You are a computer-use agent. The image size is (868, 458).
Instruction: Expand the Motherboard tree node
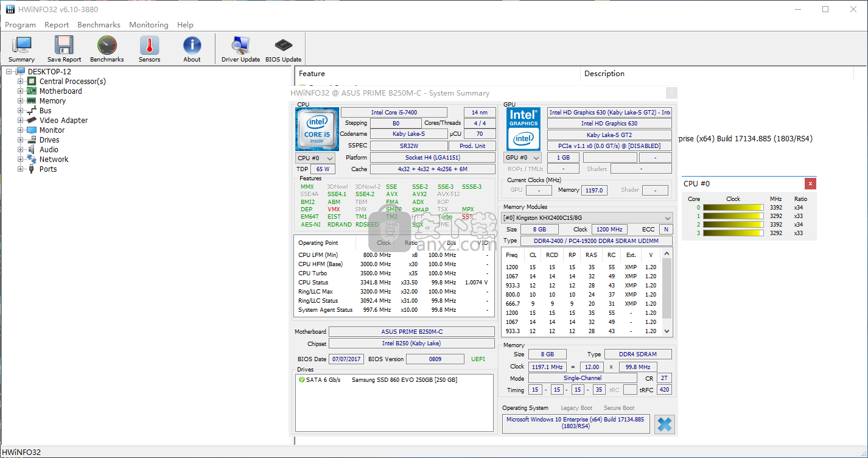pyautogui.click(x=21, y=91)
